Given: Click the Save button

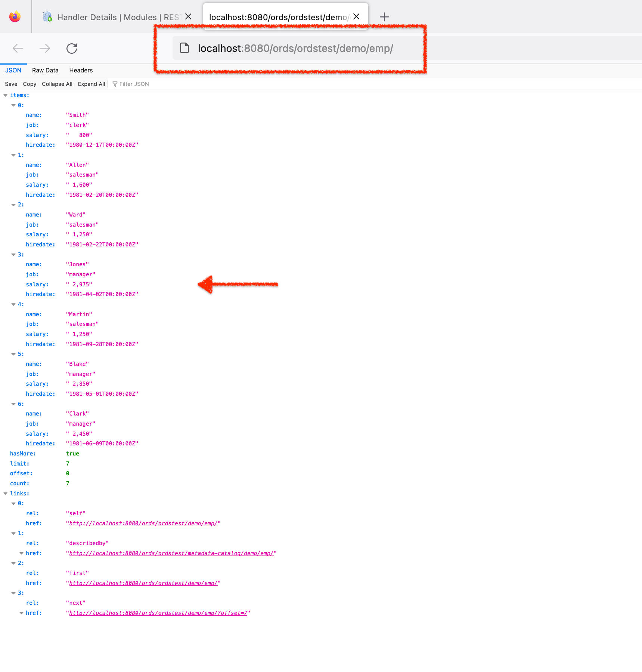Looking at the screenshot, I should 11,84.
